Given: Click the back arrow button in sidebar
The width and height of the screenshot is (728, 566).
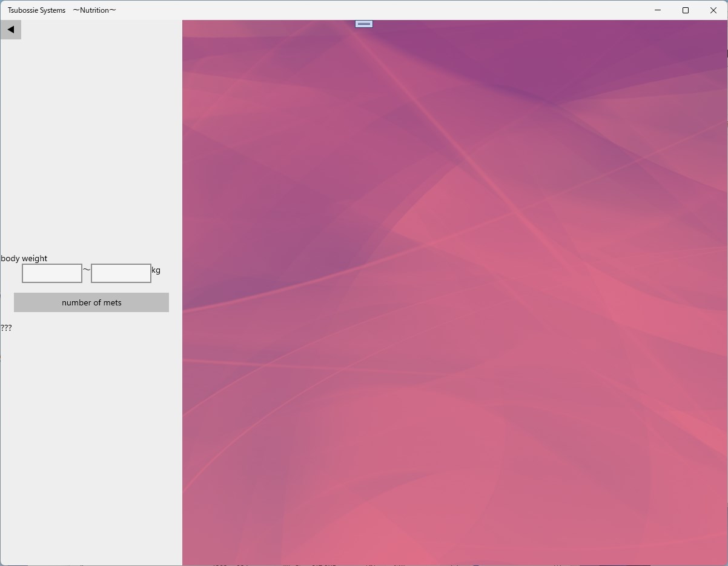Looking at the screenshot, I should coord(11,30).
